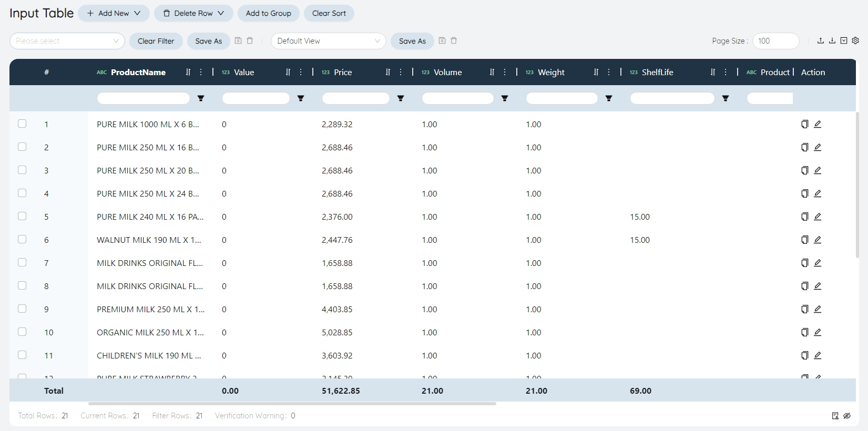
Task: Open the Weight column three-dot menu
Action: tap(609, 72)
